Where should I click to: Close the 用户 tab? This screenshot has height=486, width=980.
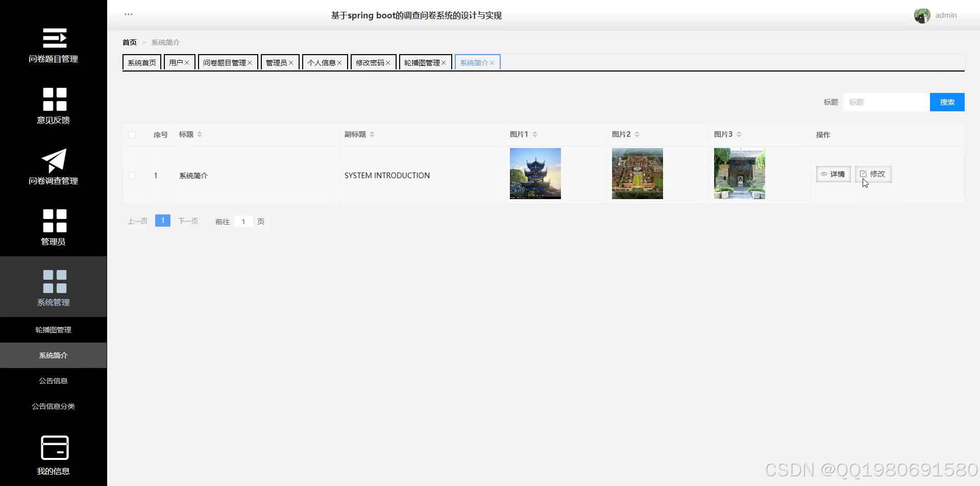tap(187, 63)
